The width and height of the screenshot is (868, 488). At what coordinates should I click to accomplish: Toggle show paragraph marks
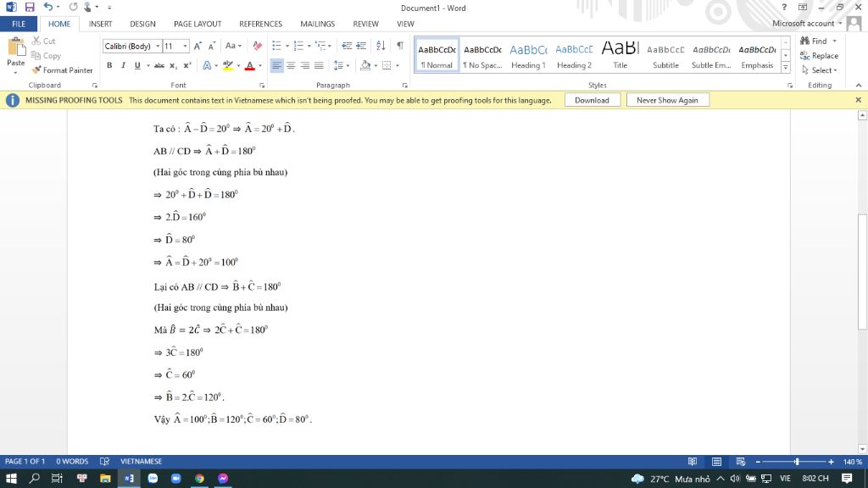[x=400, y=46]
